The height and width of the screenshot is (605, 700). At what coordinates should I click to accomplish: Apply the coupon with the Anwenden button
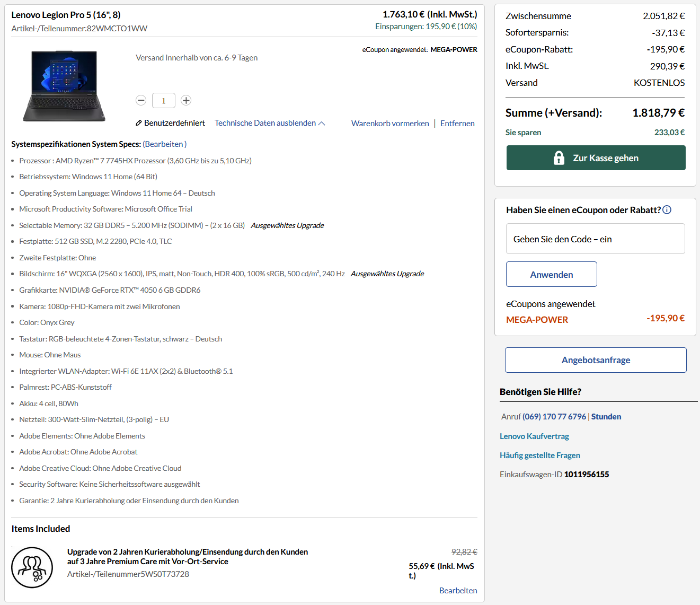click(x=551, y=274)
